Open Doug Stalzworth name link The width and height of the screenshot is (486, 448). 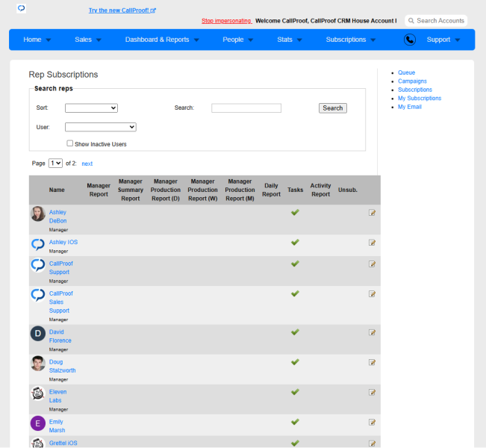pyautogui.click(x=62, y=366)
